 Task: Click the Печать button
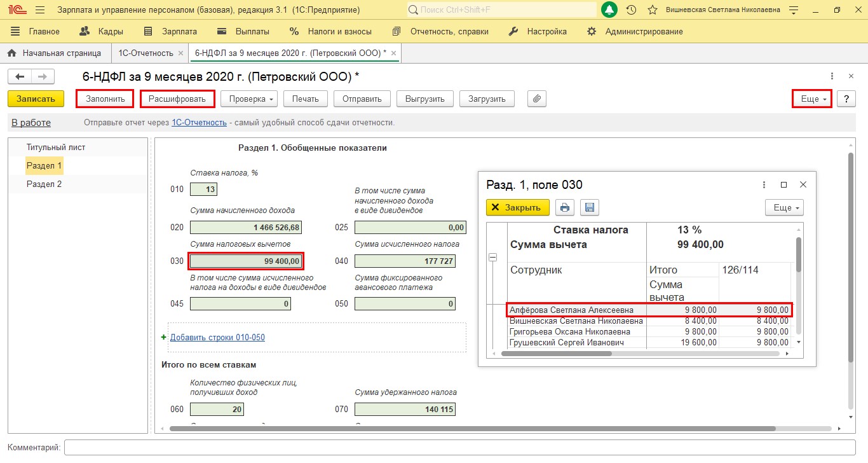[x=306, y=99]
